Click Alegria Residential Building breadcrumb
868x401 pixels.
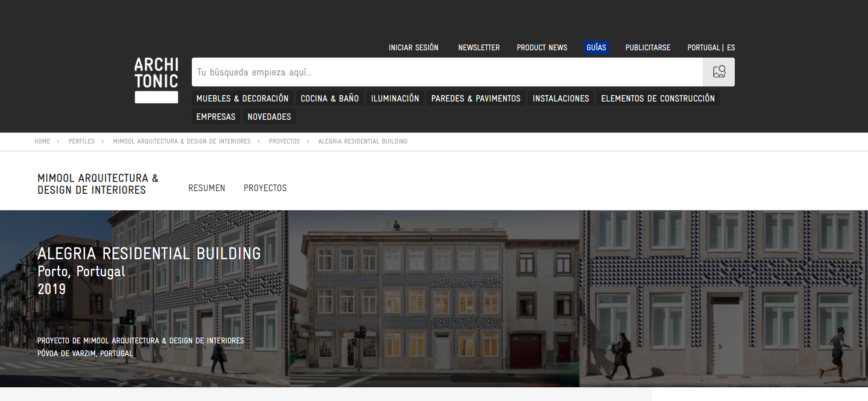(363, 141)
